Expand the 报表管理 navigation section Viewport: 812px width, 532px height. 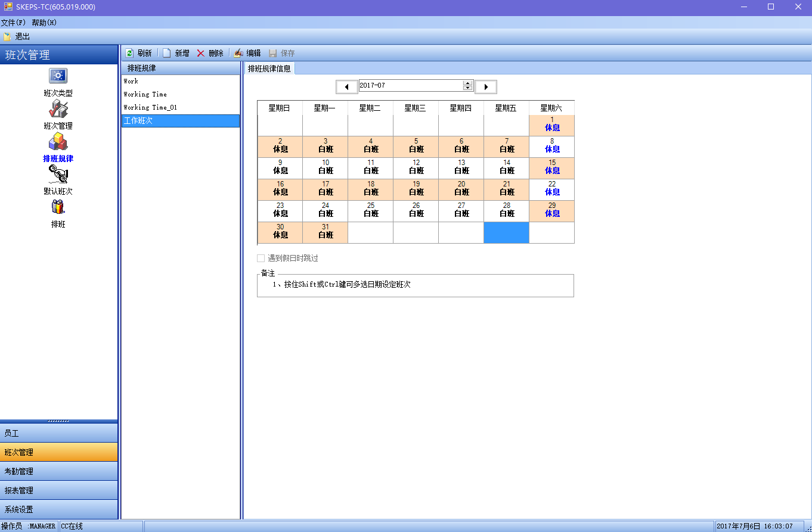pyautogui.click(x=58, y=490)
